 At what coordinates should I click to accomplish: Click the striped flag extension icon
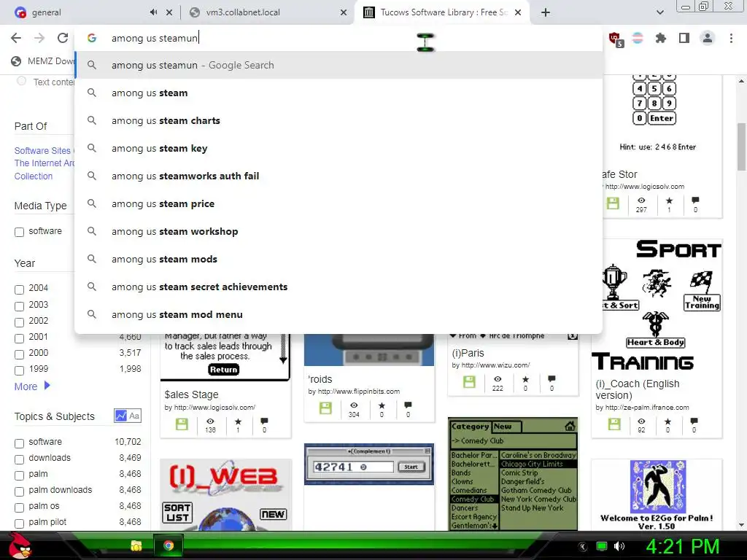point(638,38)
